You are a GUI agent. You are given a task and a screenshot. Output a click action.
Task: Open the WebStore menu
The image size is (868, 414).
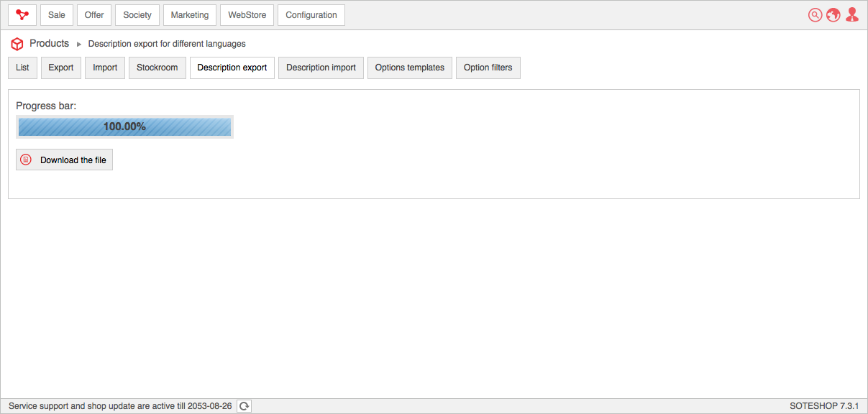[x=247, y=15]
